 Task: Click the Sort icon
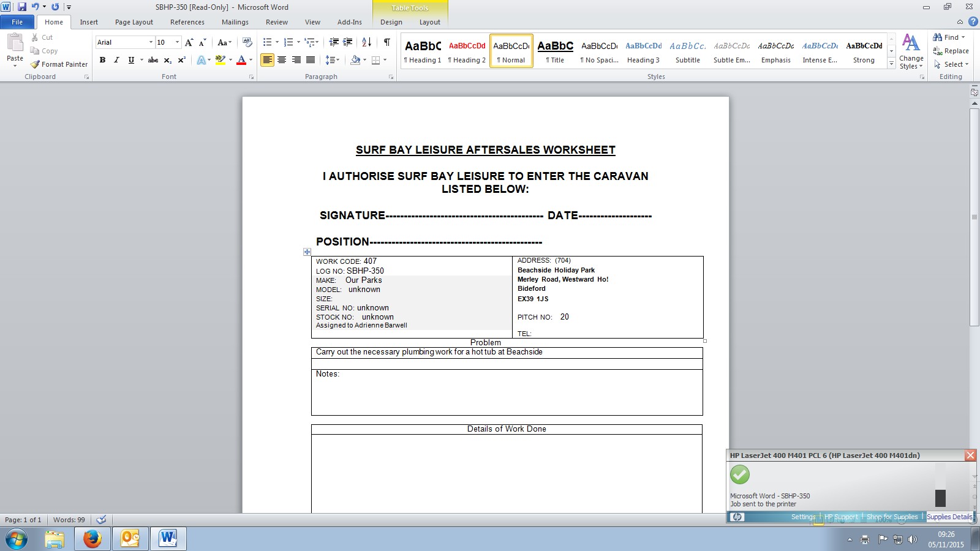[366, 42]
